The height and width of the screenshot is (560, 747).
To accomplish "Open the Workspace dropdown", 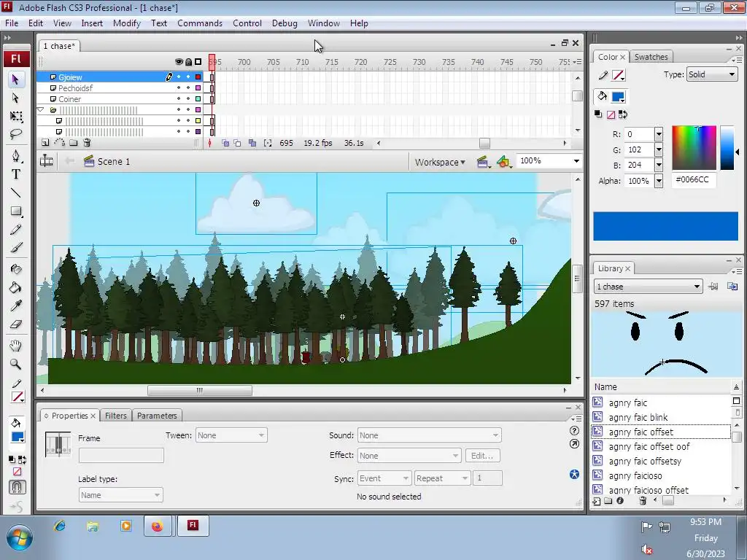I will click(x=440, y=162).
